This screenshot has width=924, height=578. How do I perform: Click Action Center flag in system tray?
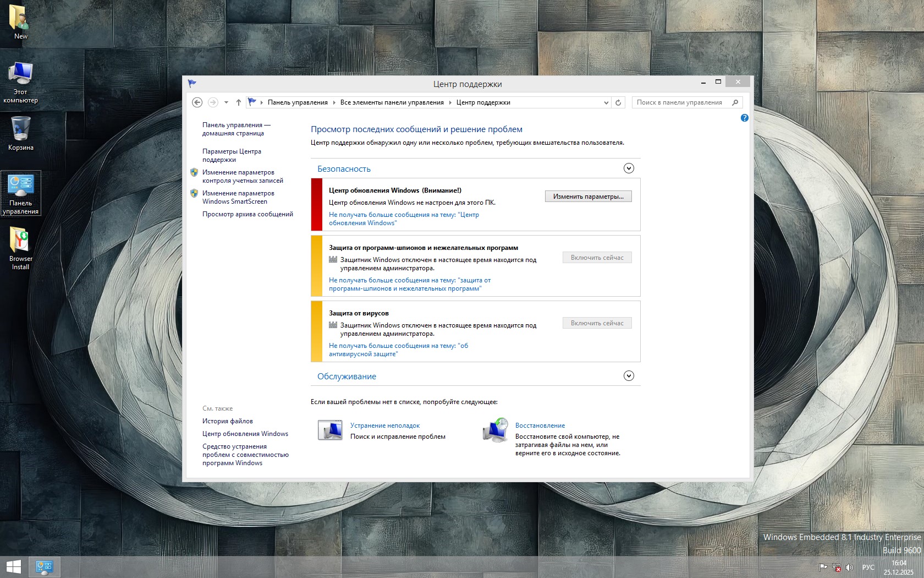pyautogui.click(x=823, y=567)
